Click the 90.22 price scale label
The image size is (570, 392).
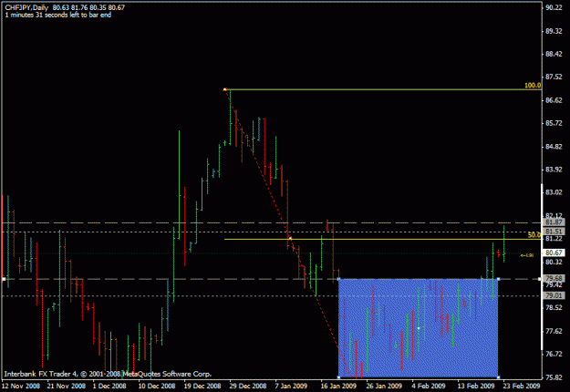pyautogui.click(x=554, y=8)
